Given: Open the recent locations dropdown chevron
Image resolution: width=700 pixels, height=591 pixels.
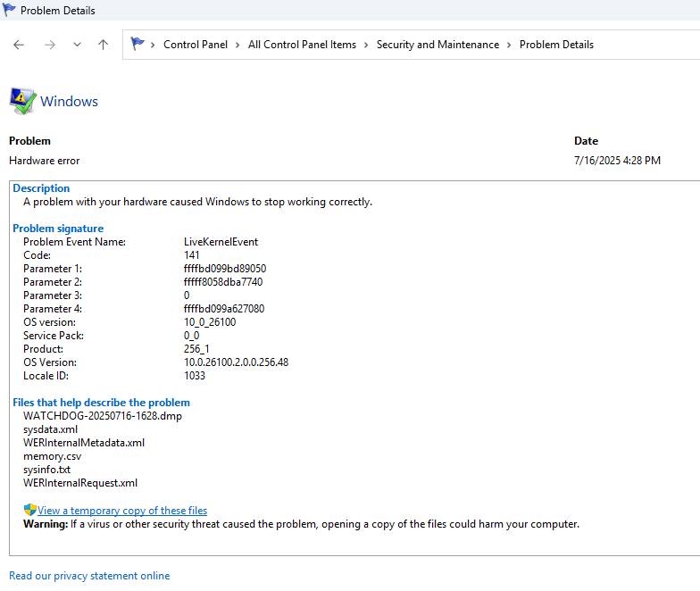Looking at the screenshot, I should [77, 45].
